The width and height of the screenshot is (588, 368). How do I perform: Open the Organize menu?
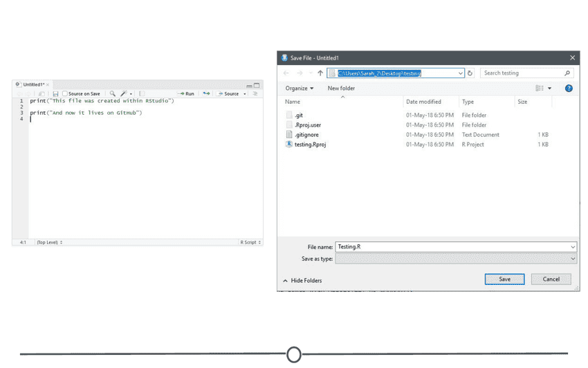(300, 89)
